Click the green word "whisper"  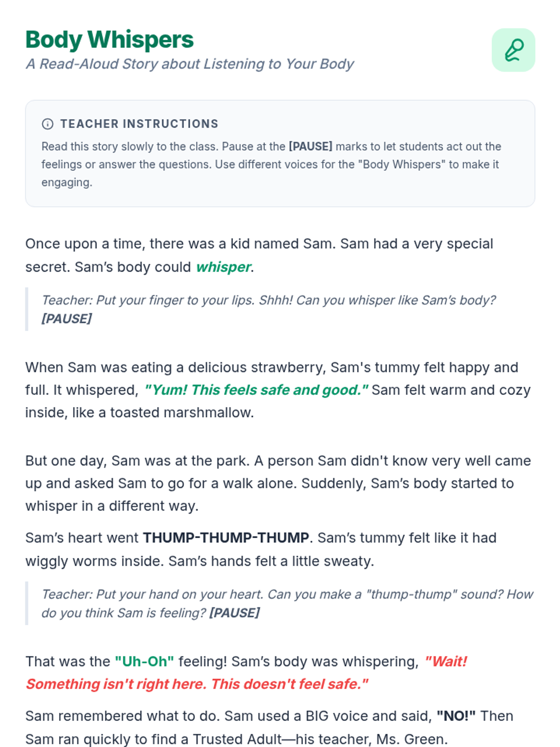(x=223, y=267)
